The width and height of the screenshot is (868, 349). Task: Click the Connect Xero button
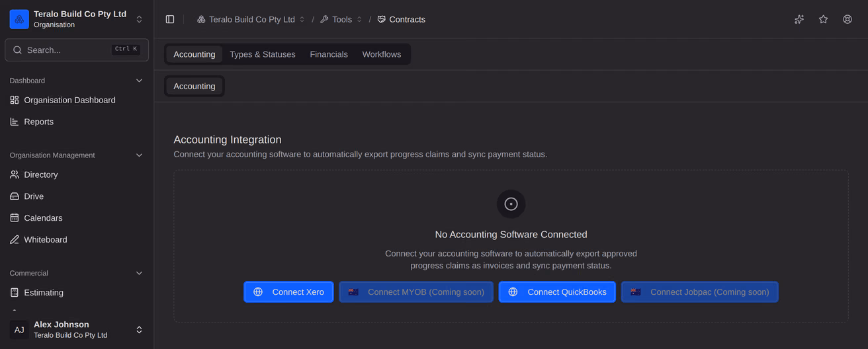click(288, 292)
